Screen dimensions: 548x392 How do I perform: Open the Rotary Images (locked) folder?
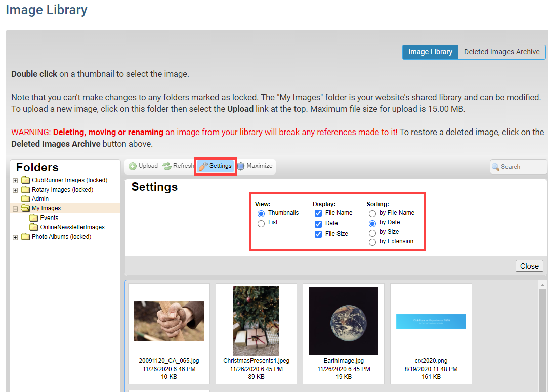pyautogui.click(x=63, y=189)
